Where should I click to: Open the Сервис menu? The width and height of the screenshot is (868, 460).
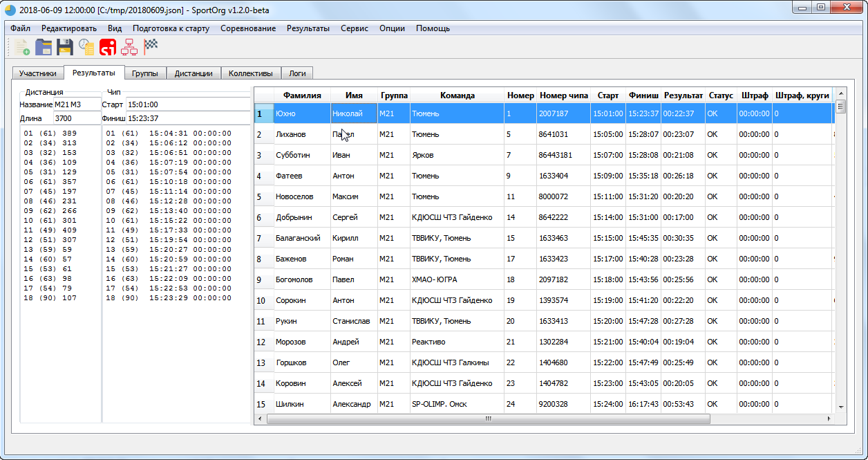[355, 28]
